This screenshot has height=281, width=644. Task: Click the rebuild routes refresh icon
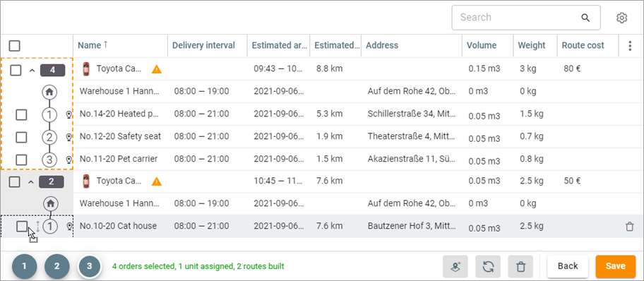(x=488, y=265)
